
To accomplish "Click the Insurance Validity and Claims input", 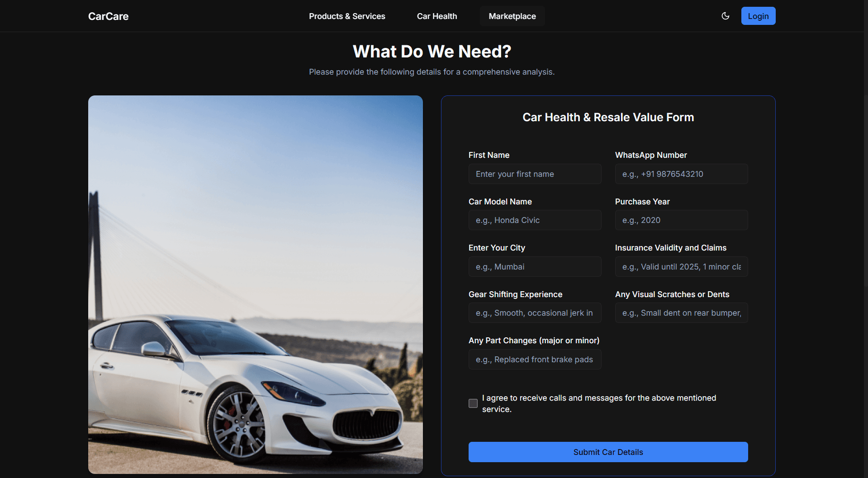I will click(x=681, y=266).
